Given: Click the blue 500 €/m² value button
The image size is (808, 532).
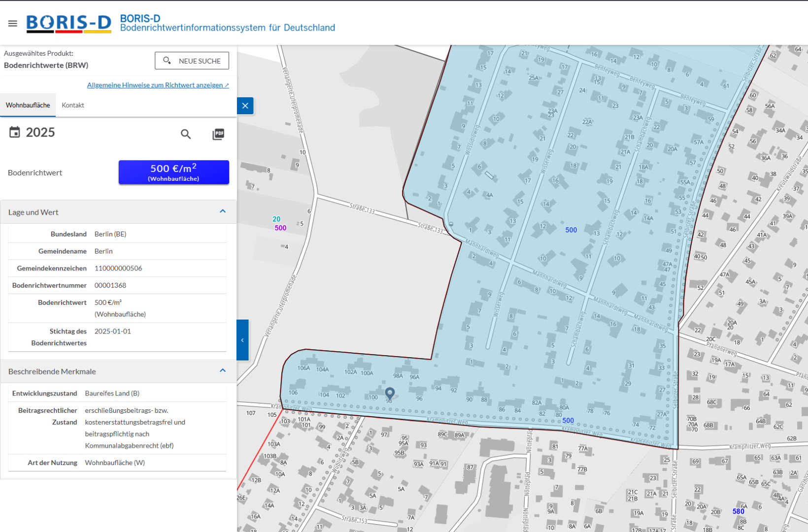Looking at the screenshot, I should click(173, 172).
